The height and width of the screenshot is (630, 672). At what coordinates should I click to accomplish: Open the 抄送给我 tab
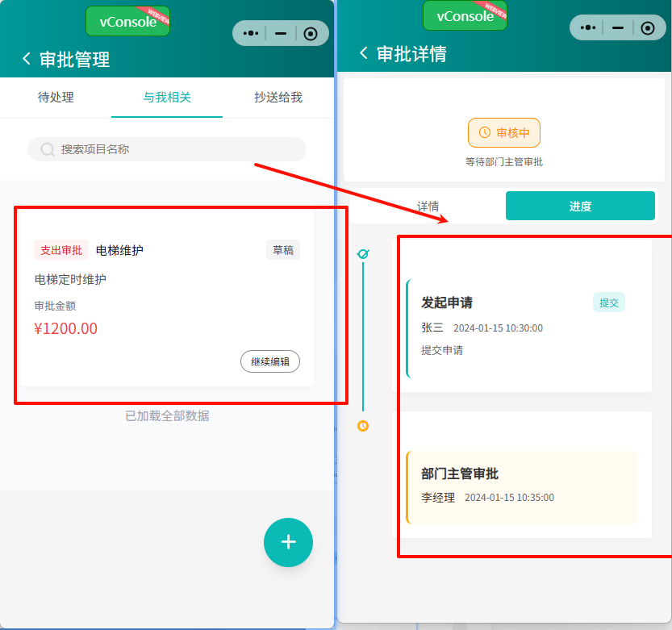click(x=278, y=98)
